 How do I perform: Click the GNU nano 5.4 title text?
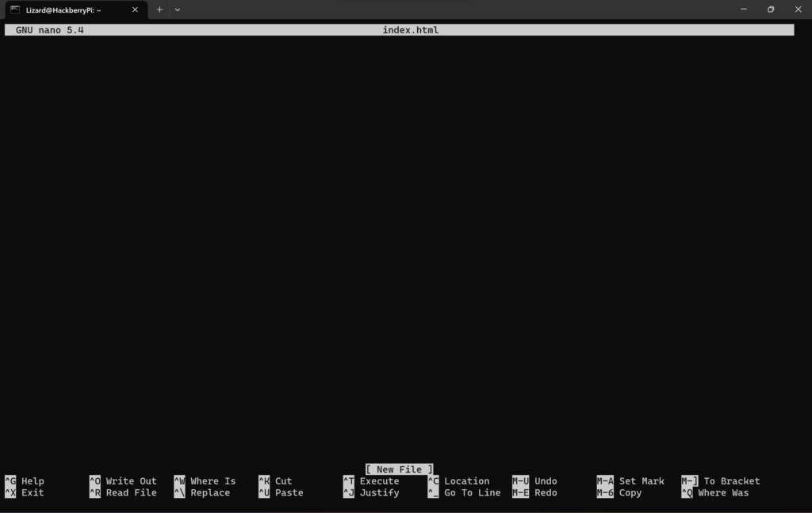coord(50,30)
